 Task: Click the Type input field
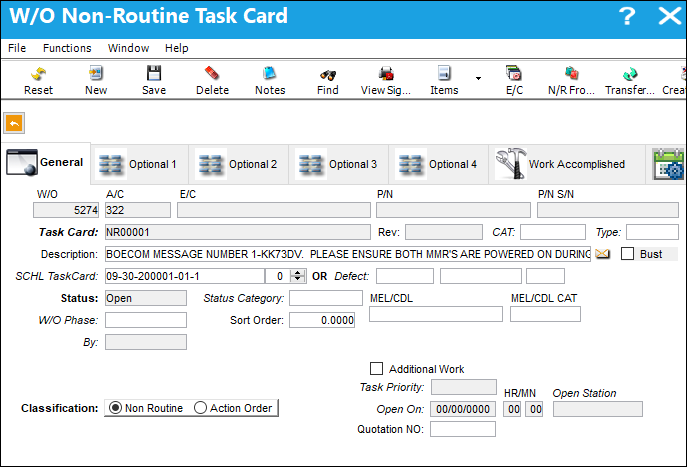pos(652,232)
